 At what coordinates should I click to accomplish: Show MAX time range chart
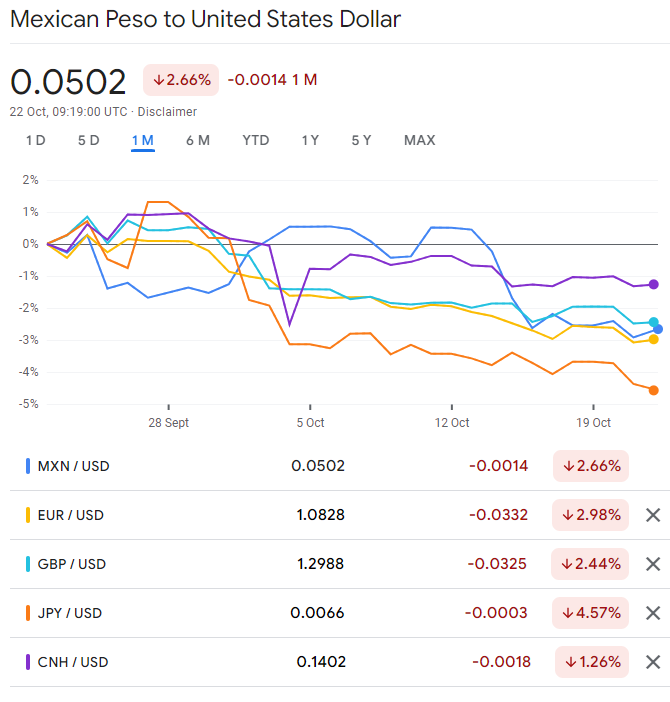pos(419,140)
